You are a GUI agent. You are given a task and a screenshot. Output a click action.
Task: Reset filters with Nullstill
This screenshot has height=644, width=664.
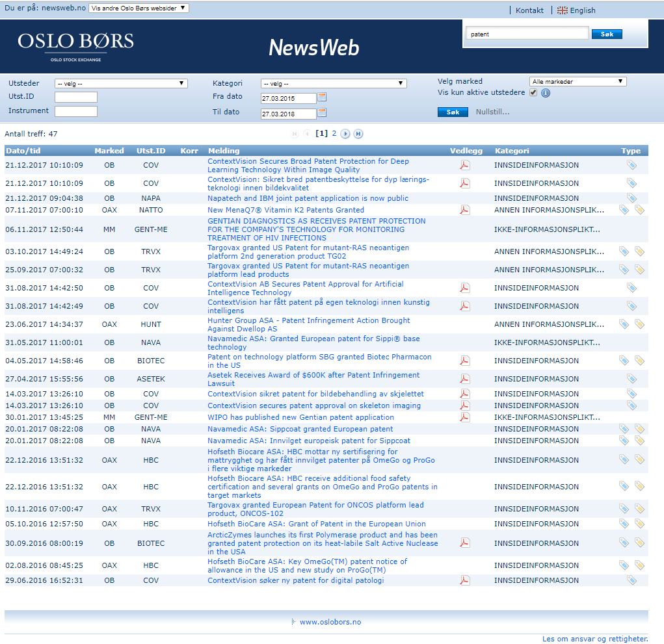click(492, 112)
